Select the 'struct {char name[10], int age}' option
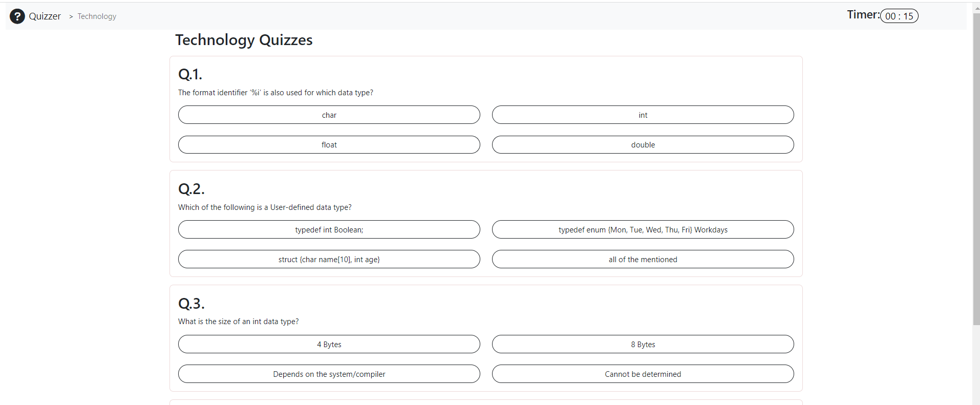Screen dimensions: 980x405 (x=329, y=259)
